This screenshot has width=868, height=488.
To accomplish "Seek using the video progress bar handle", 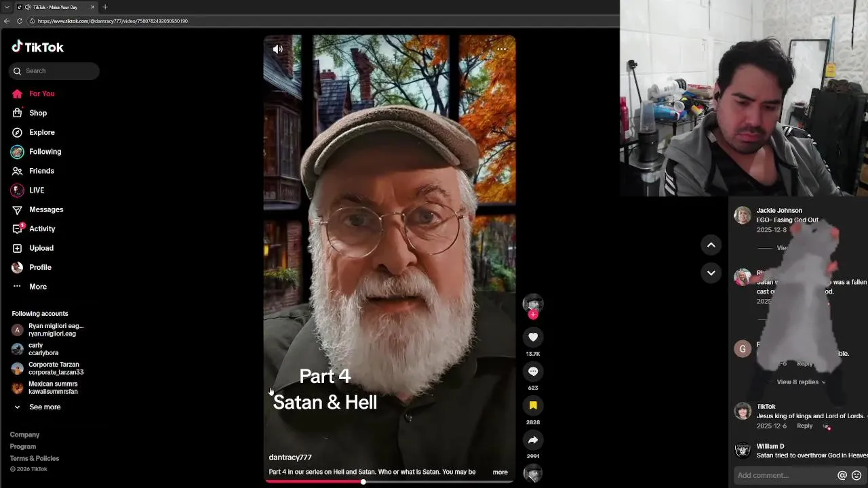I will coord(363,482).
